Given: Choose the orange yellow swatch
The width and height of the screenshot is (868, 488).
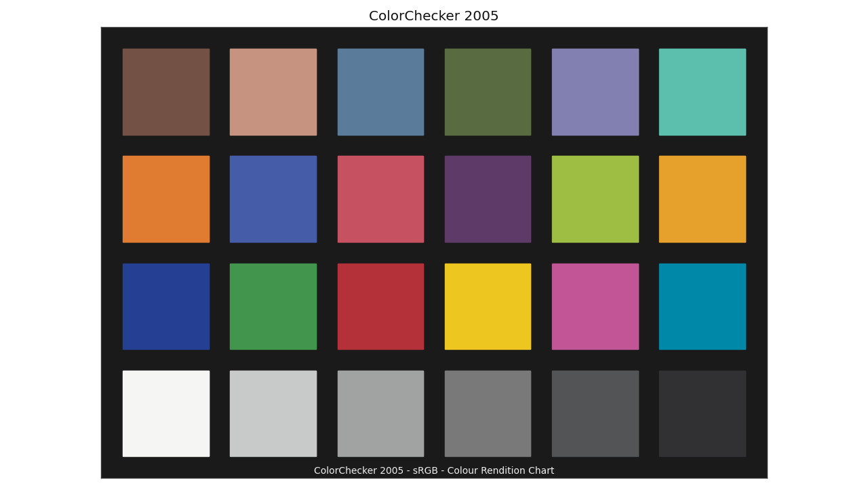Looking at the screenshot, I should coord(703,199).
